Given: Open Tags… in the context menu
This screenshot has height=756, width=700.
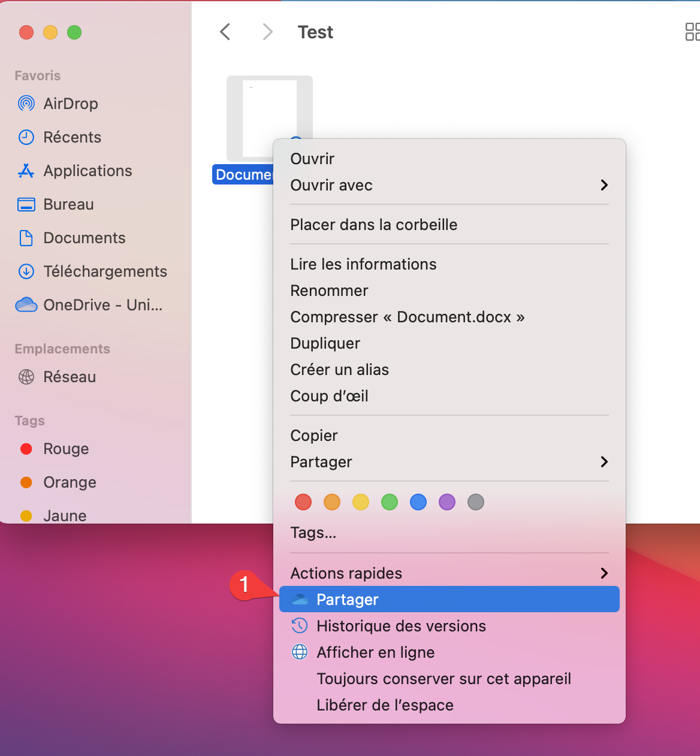Looking at the screenshot, I should [313, 533].
